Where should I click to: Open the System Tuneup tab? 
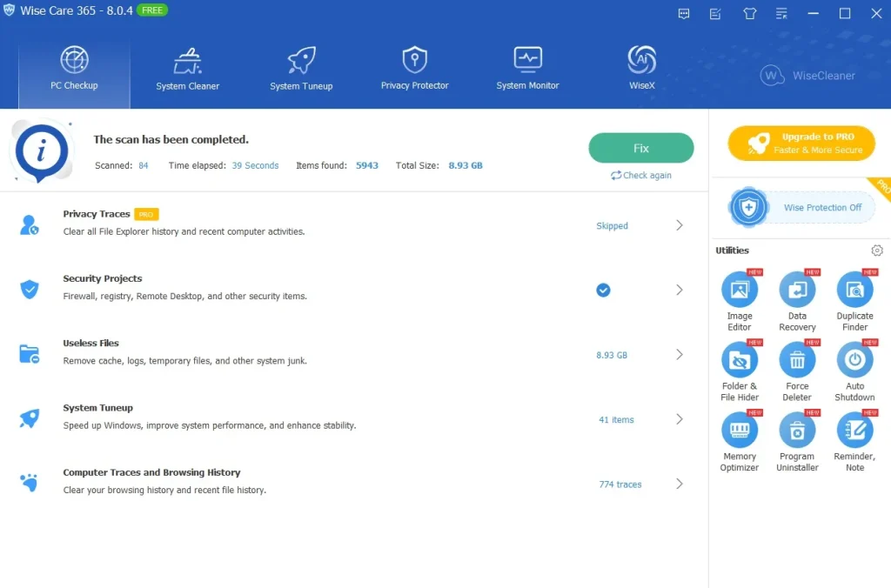(x=301, y=69)
